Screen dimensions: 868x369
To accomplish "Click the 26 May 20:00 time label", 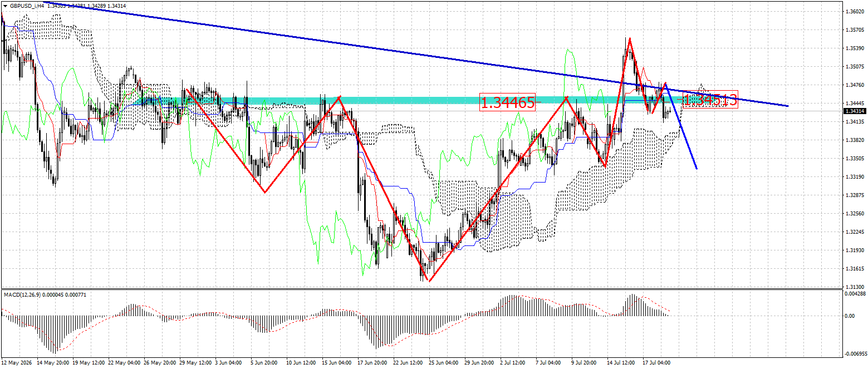I will [160, 362].
